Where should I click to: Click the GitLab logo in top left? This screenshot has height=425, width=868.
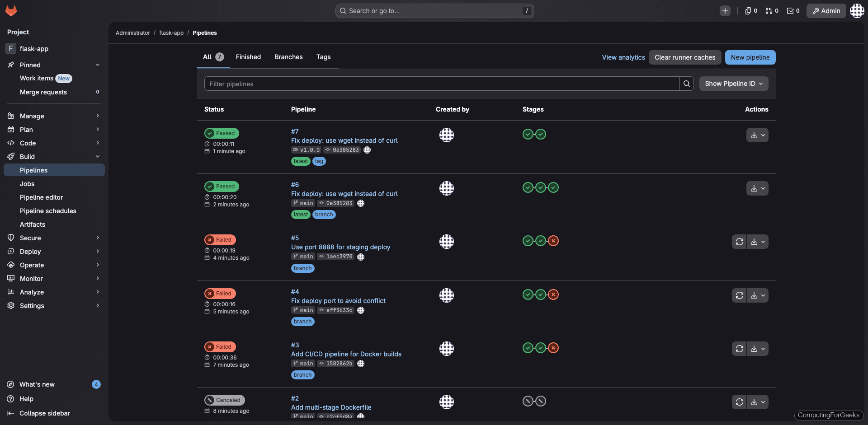(x=11, y=11)
